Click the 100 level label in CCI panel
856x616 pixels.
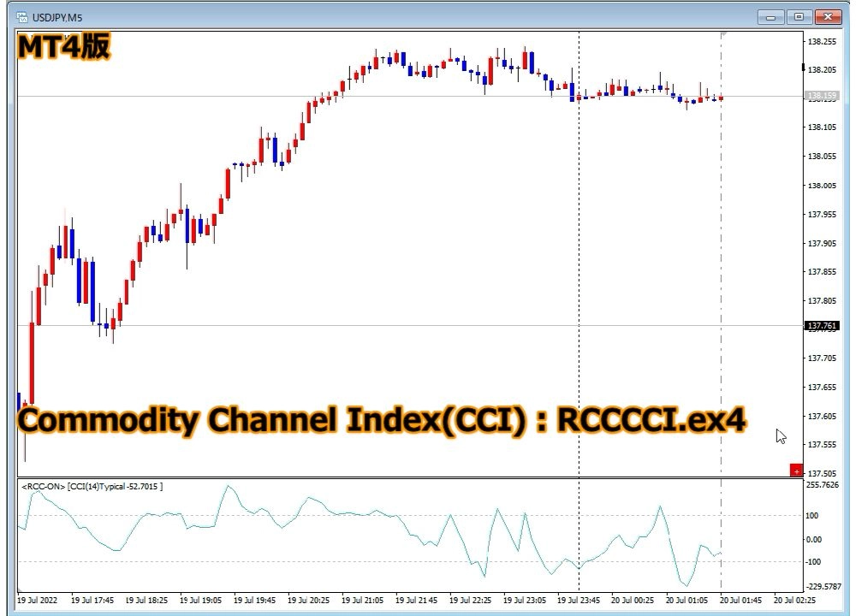[811, 514]
